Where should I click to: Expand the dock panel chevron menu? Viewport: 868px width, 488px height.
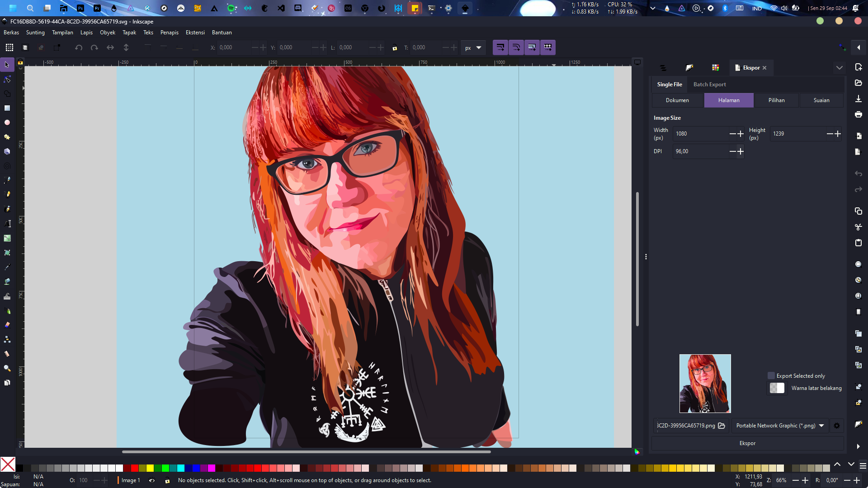coord(839,68)
